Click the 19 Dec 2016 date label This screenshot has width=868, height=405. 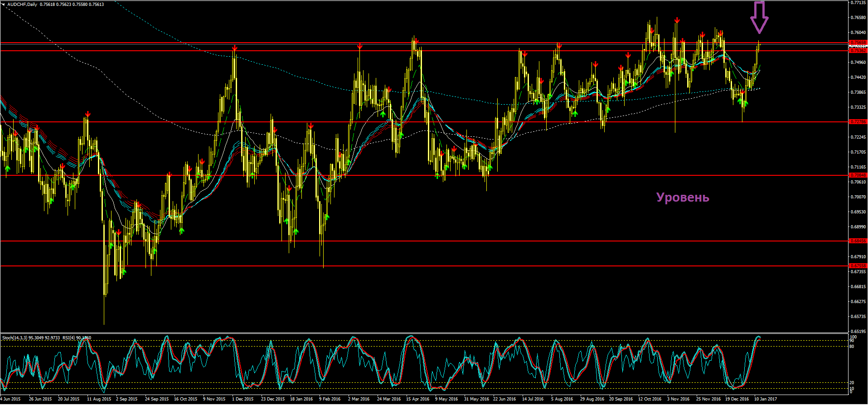(x=737, y=399)
